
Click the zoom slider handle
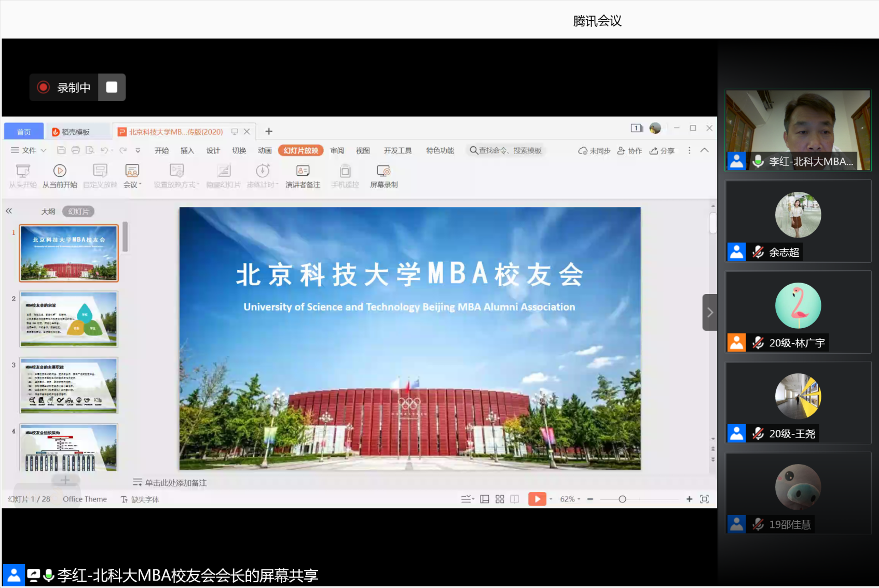622,499
